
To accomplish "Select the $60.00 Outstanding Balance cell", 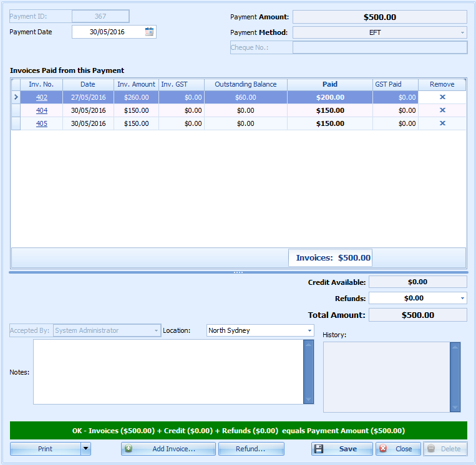I will click(x=246, y=97).
